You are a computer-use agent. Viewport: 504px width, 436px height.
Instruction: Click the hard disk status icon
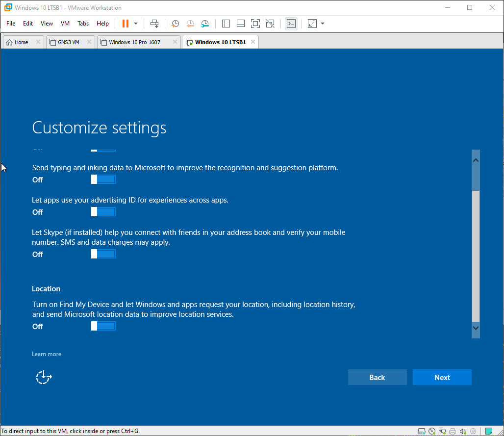pyautogui.click(x=422, y=431)
